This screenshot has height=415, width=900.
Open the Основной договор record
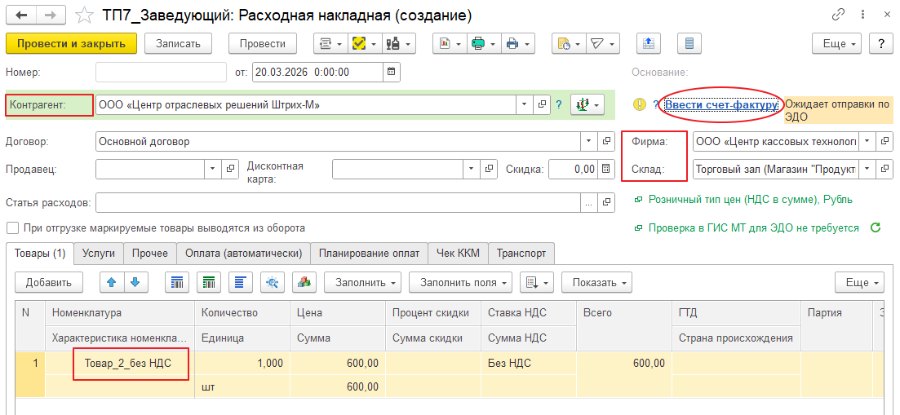(606, 141)
